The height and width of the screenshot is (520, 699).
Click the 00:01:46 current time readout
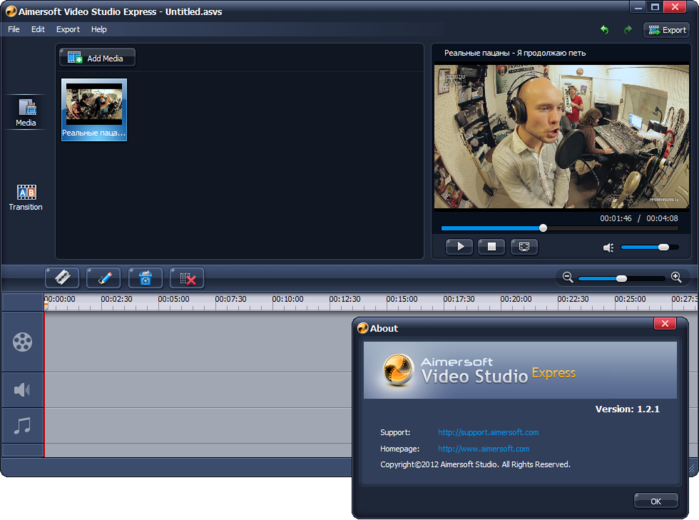(616, 218)
